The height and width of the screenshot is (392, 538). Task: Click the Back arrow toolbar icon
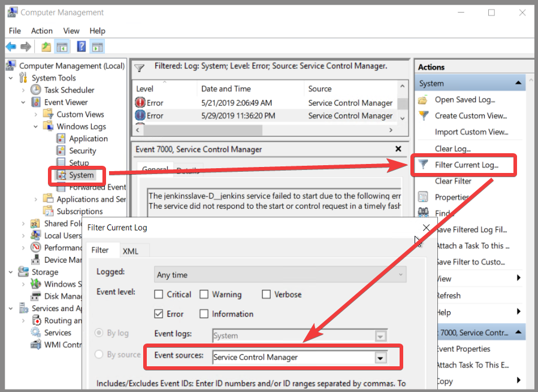11,47
